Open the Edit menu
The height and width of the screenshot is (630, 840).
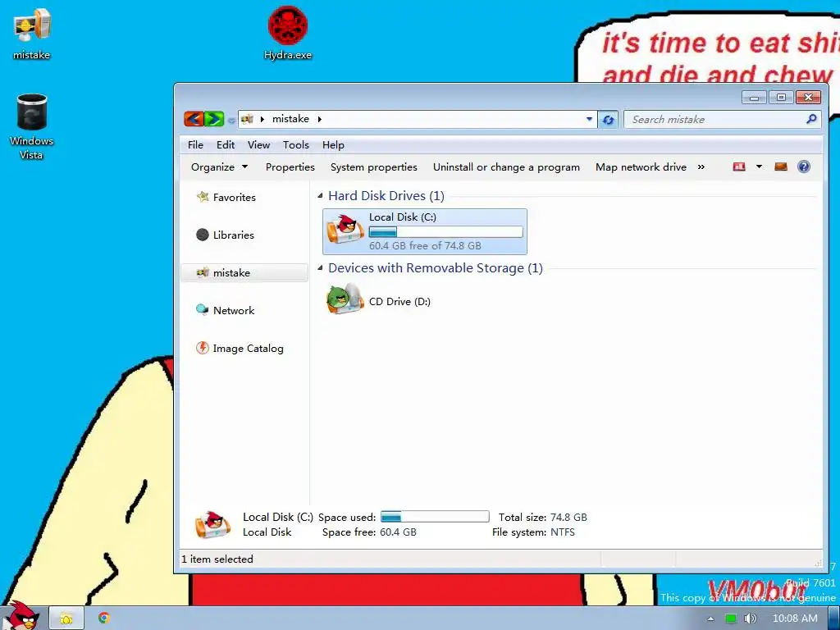tap(226, 144)
